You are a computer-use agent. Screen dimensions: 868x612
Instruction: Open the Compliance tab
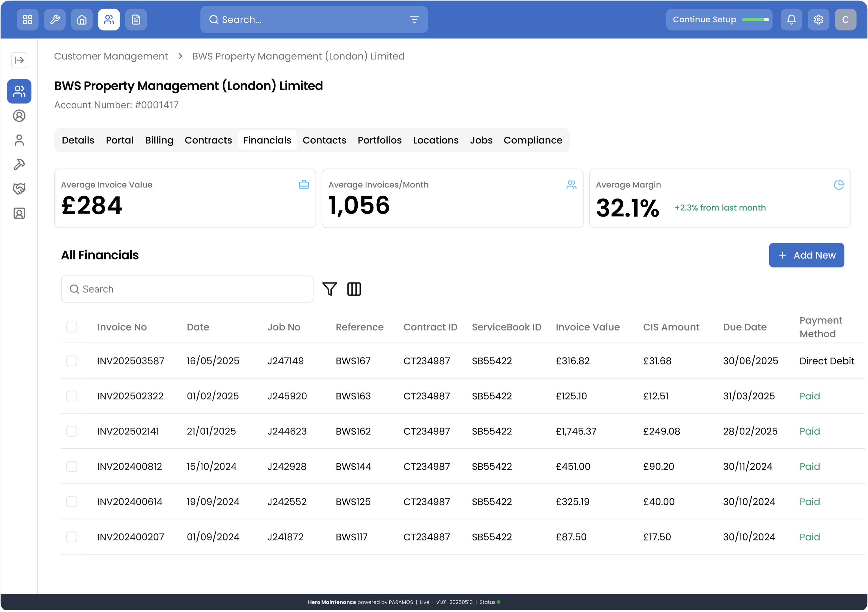[533, 140]
